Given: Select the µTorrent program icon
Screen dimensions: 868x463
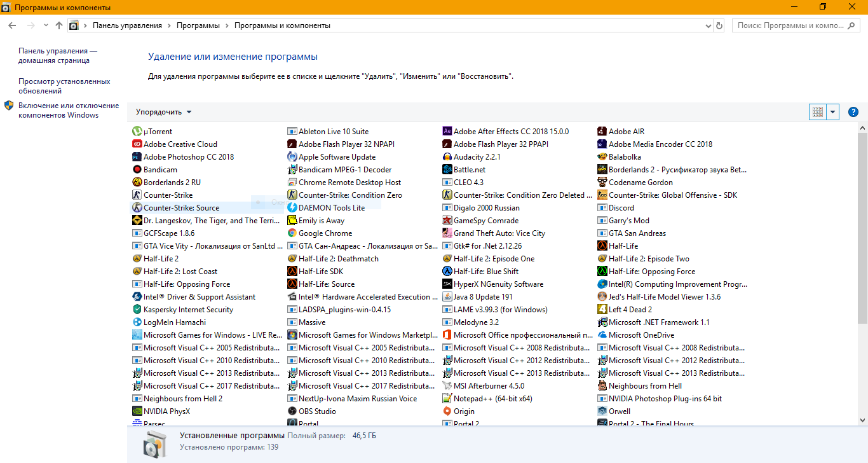Looking at the screenshot, I should point(137,132).
